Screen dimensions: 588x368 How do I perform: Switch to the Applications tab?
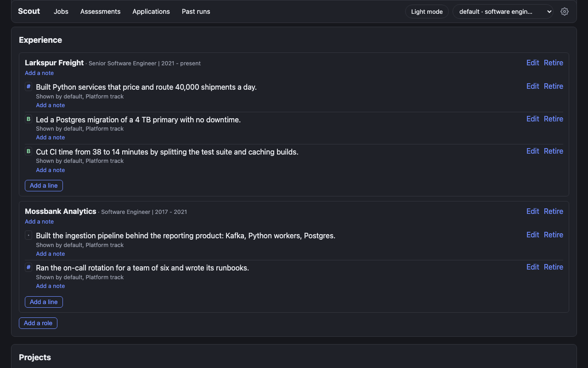tap(151, 11)
